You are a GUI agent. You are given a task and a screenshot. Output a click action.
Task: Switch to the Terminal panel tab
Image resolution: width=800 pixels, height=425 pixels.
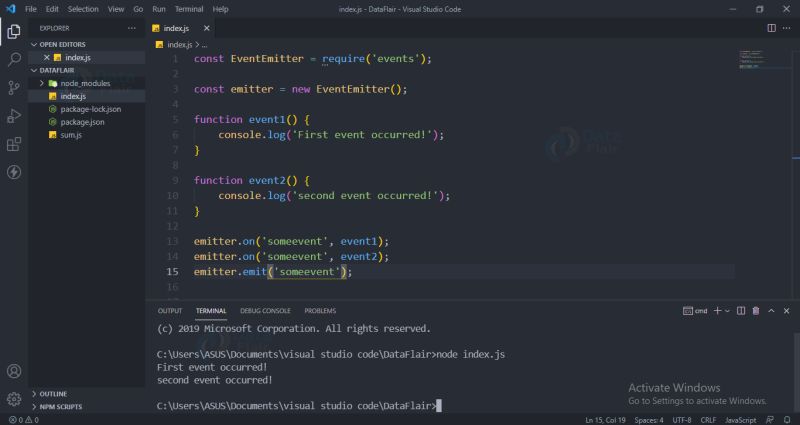click(x=211, y=310)
